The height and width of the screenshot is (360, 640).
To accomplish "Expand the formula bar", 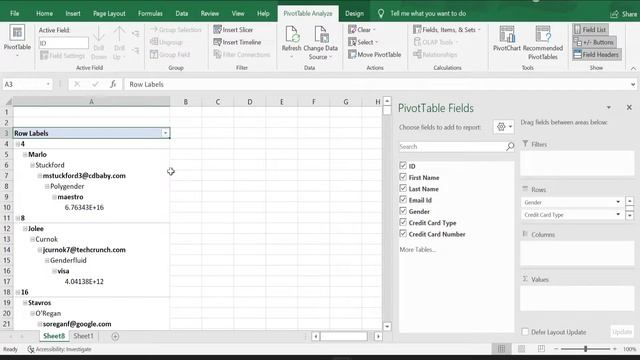I will [x=633, y=84].
